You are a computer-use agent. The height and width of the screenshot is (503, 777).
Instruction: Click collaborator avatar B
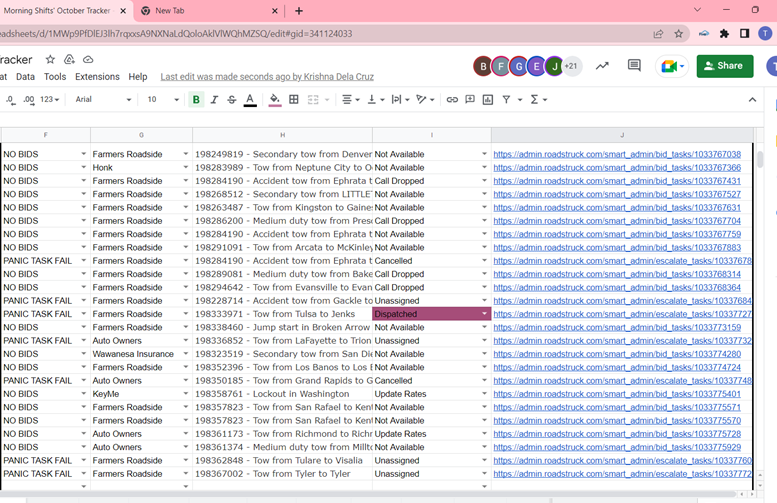click(x=483, y=66)
